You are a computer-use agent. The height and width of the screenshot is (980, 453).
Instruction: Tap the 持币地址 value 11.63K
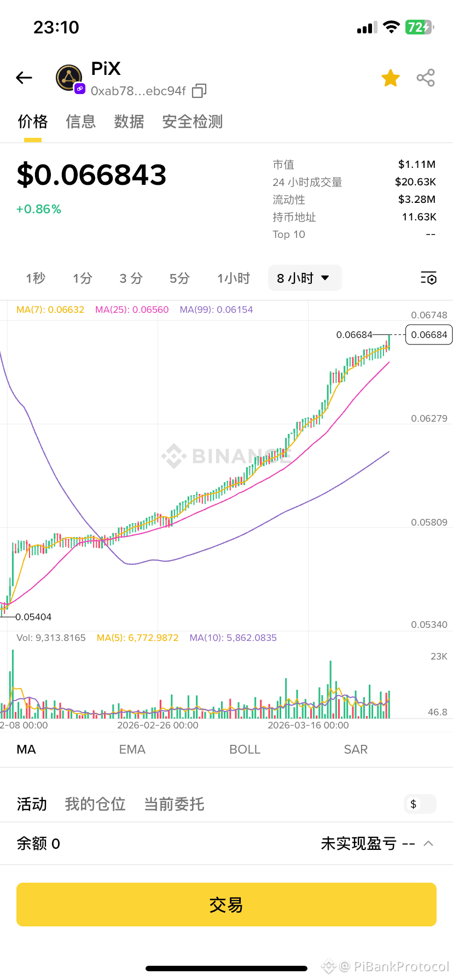pos(419,217)
